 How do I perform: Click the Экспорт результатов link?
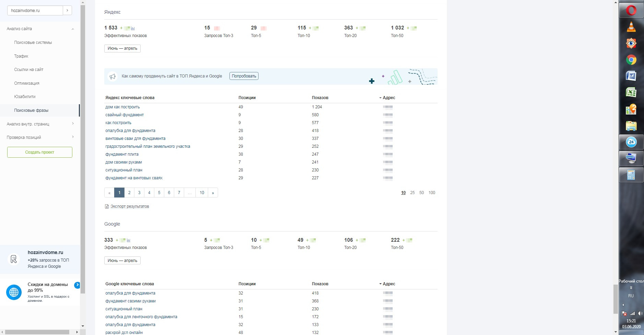click(130, 206)
